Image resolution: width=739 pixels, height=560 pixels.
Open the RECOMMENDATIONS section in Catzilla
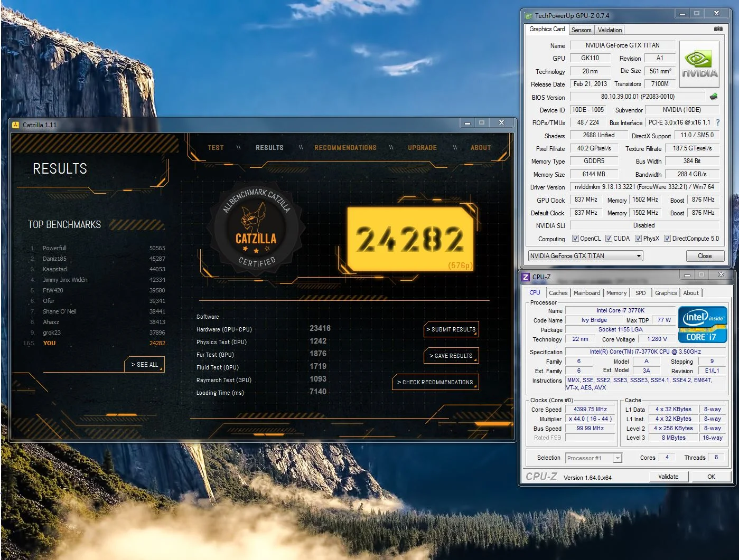[x=345, y=148]
